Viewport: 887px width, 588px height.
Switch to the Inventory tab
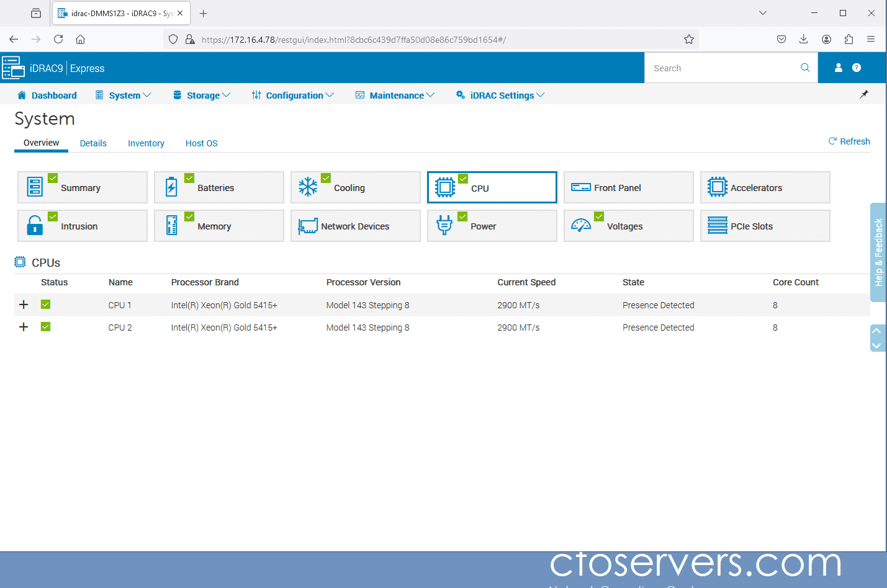pyautogui.click(x=146, y=143)
